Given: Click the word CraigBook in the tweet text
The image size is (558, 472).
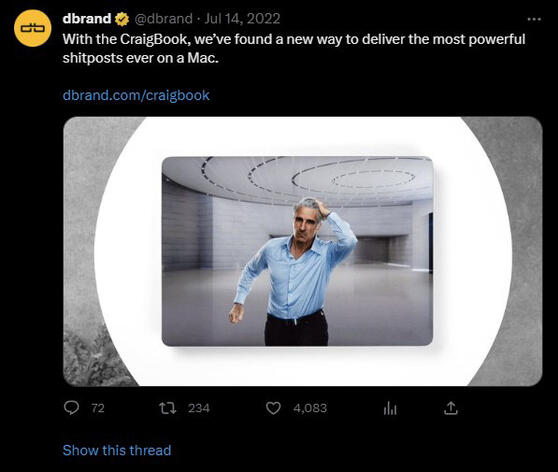Looking at the screenshot, I should (153, 39).
